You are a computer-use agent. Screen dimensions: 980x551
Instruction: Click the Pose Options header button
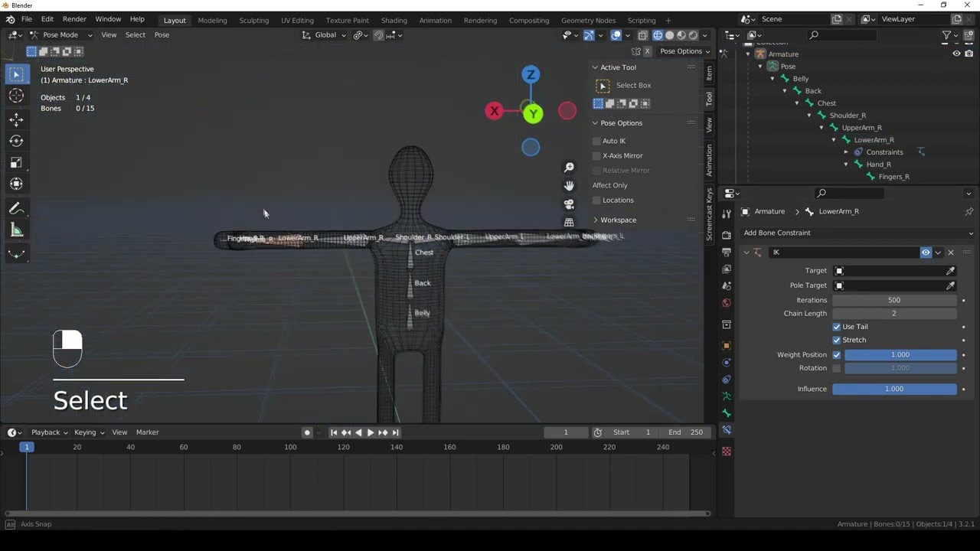click(685, 51)
